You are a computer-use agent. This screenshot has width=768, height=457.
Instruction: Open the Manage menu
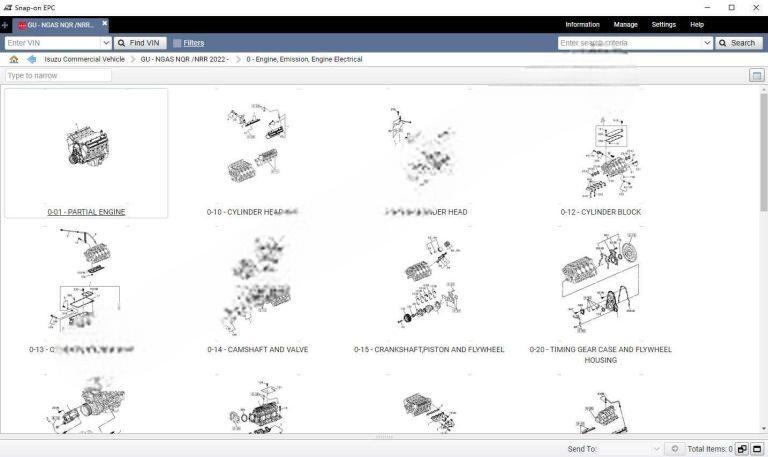click(625, 24)
